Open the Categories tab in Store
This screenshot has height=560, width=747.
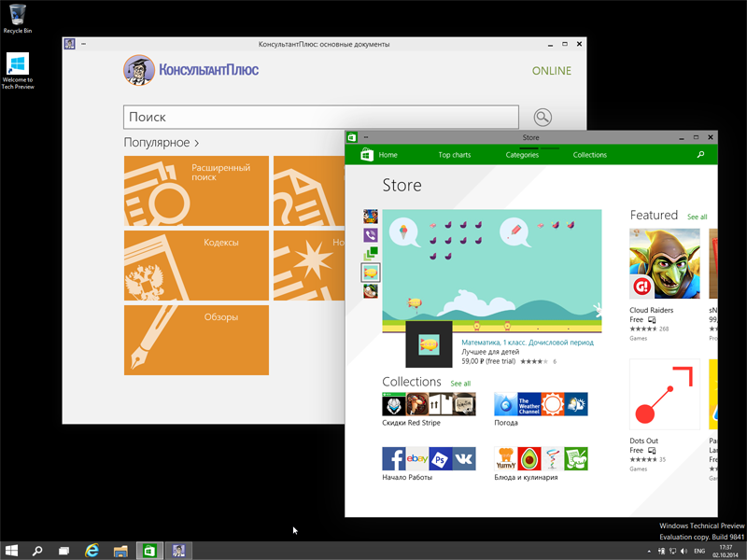click(522, 155)
